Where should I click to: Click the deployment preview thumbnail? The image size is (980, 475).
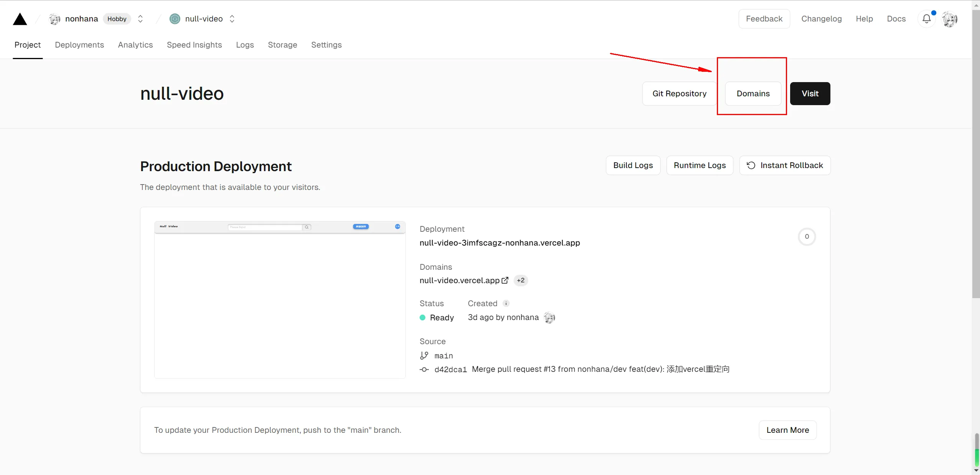click(280, 300)
